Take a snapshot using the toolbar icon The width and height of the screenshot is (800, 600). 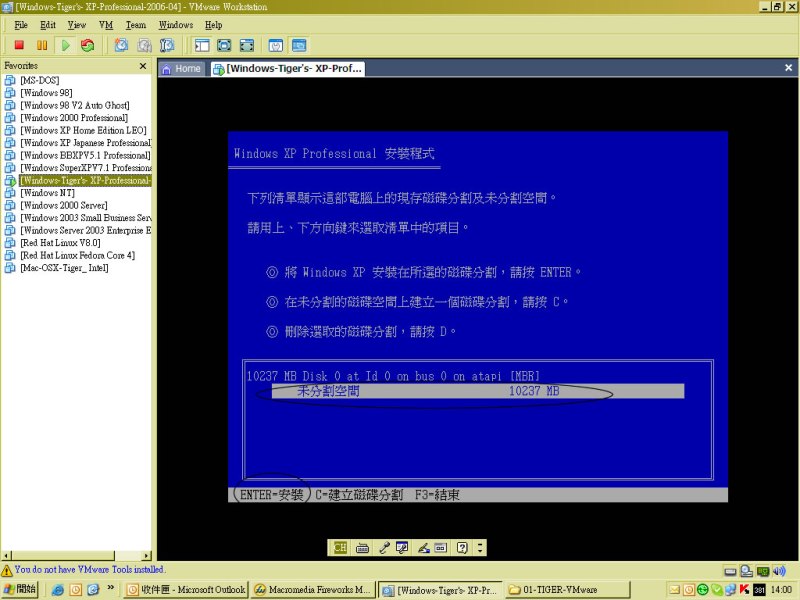click(x=121, y=45)
